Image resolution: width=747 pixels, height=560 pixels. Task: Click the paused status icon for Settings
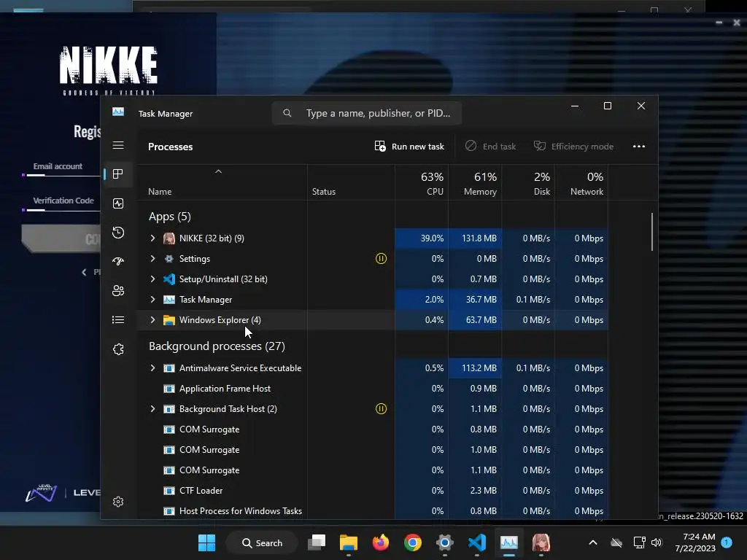381,259
